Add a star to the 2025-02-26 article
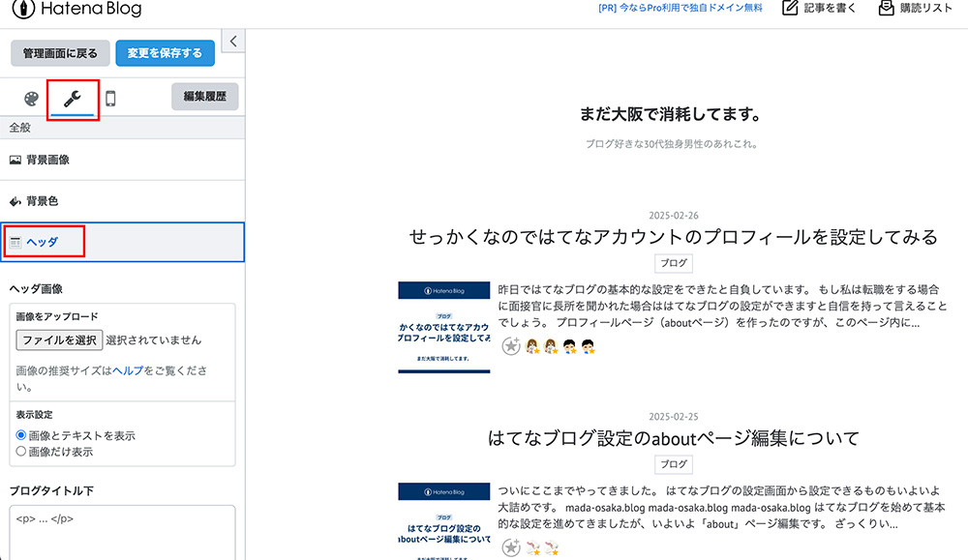Screen dimensions: 968x560 [x=511, y=346]
